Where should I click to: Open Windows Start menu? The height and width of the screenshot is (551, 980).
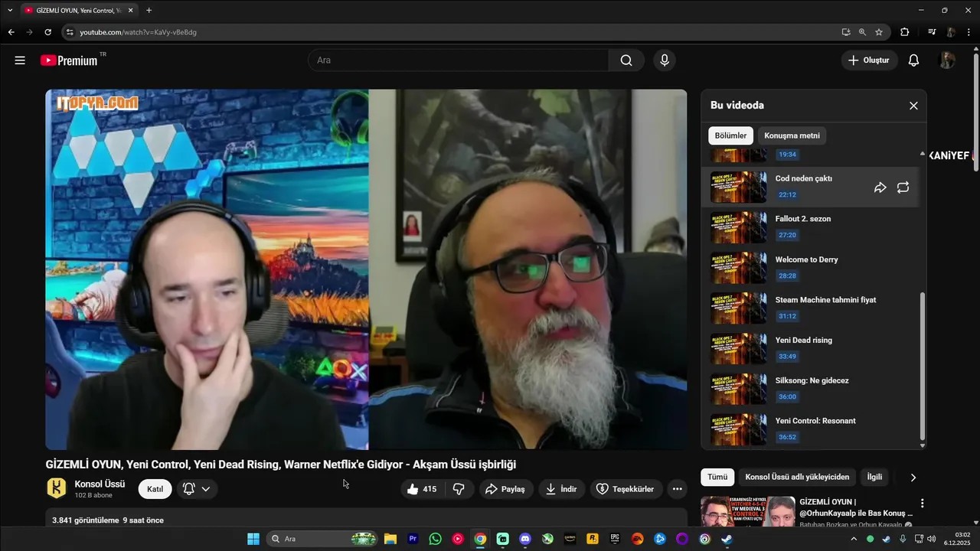253,539
